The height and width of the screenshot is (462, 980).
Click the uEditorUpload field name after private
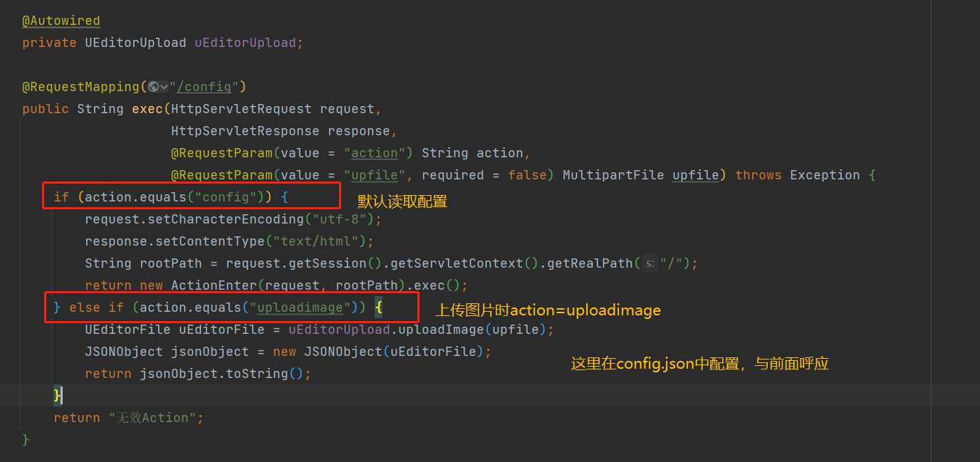pyautogui.click(x=245, y=43)
